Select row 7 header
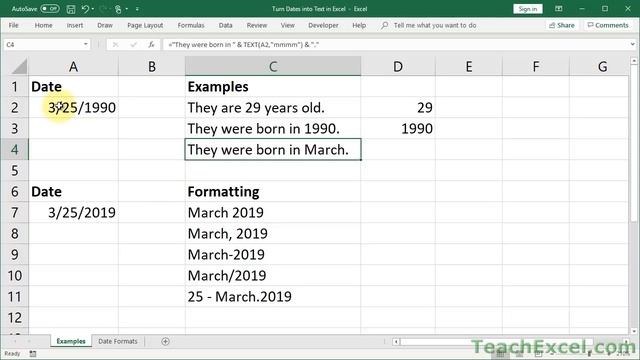The image size is (640, 360). pyautogui.click(x=15, y=213)
